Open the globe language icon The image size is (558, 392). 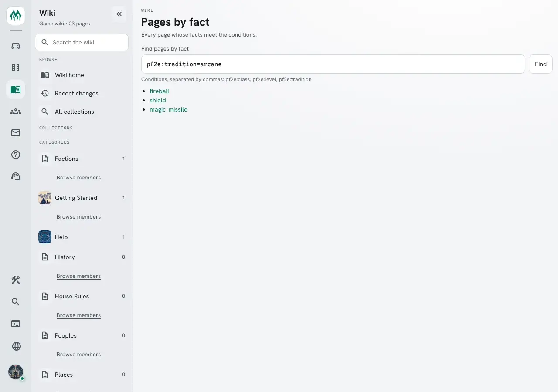coord(16,346)
